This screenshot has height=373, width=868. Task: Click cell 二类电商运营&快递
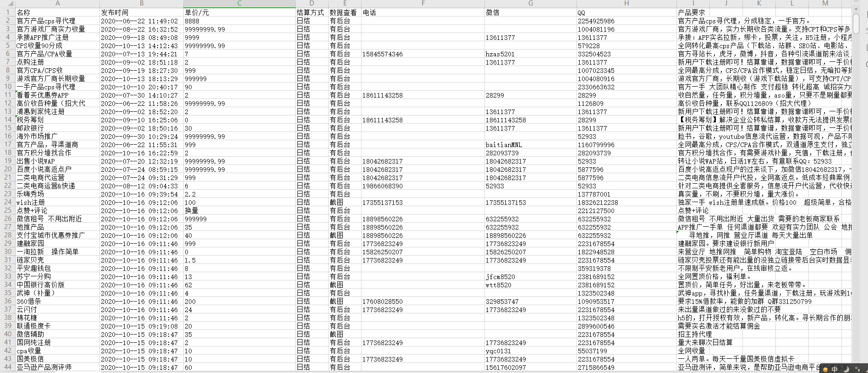tap(57, 186)
